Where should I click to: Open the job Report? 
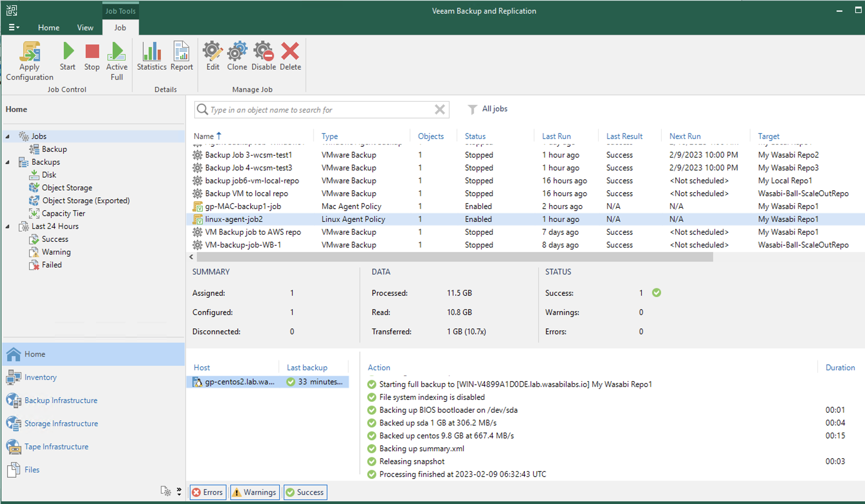click(182, 56)
